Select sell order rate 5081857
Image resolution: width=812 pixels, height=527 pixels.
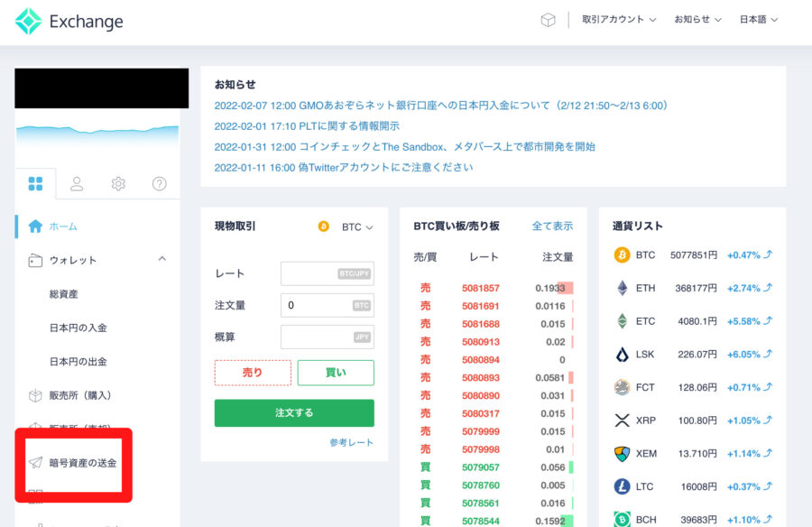[x=481, y=288]
